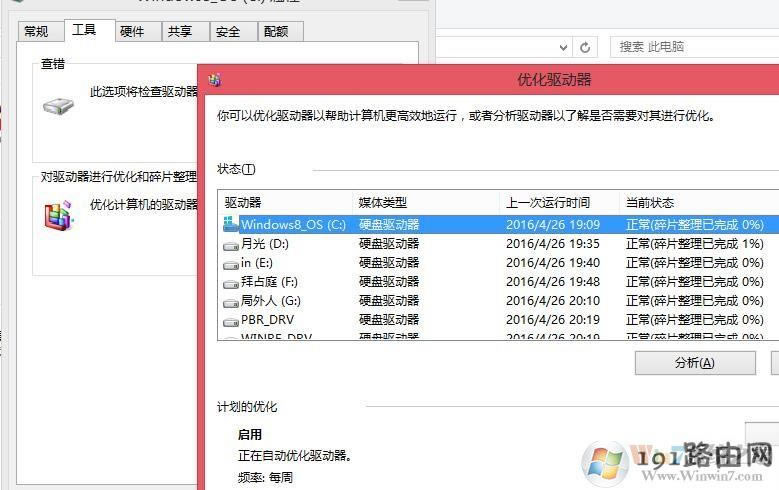Image resolution: width=779 pixels, height=490 pixels.
Task: Click the PBR_DRV drive icon
Action: [x=231, y=322]
